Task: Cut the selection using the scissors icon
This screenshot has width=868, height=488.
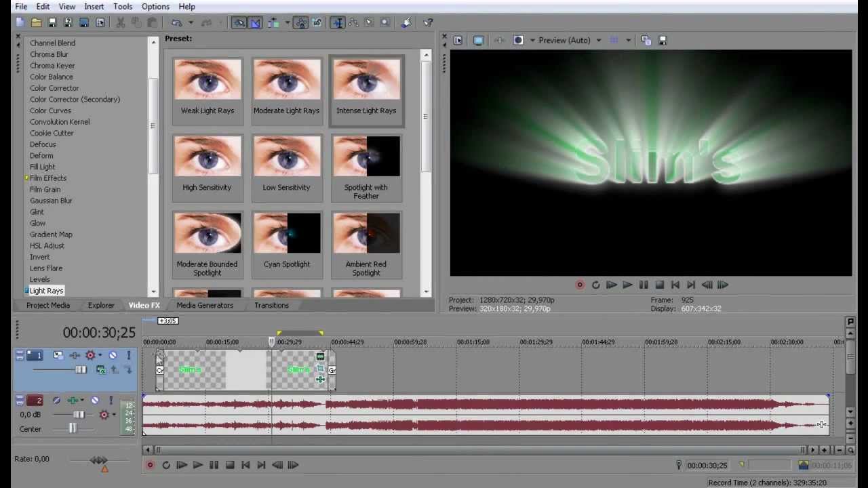Action: tap(120, 22)
